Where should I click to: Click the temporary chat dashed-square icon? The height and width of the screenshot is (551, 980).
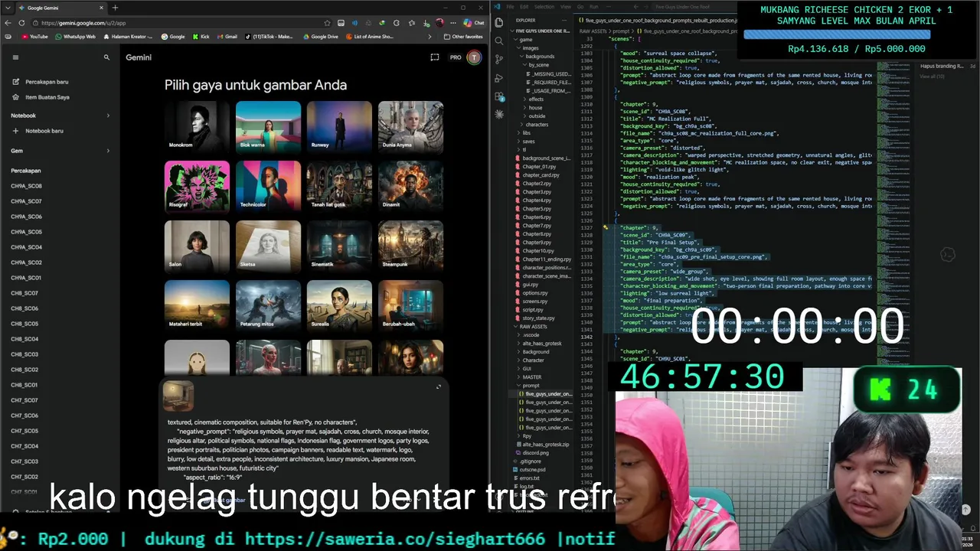(x=434, y=57)
